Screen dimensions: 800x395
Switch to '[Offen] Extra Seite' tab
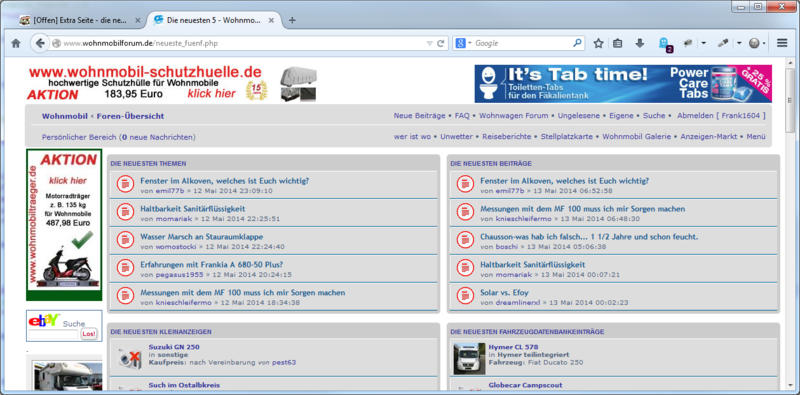pyautogui.click(x=79, y=20)
